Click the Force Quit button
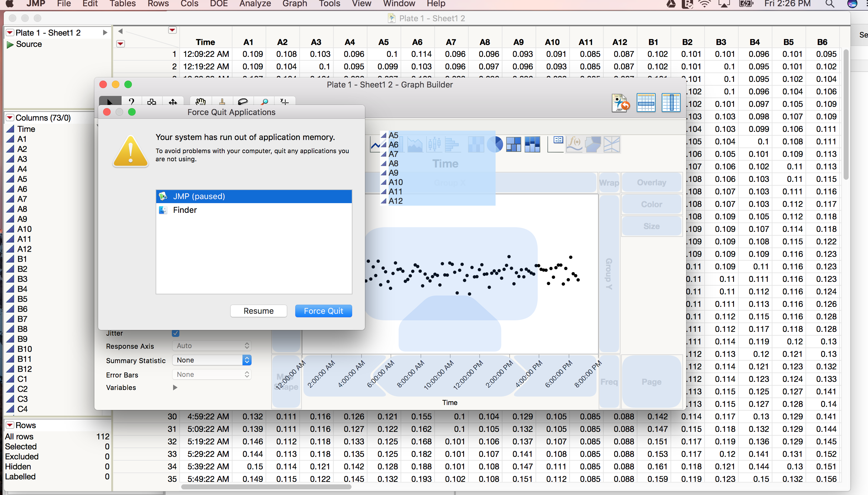 click(323, 311)
